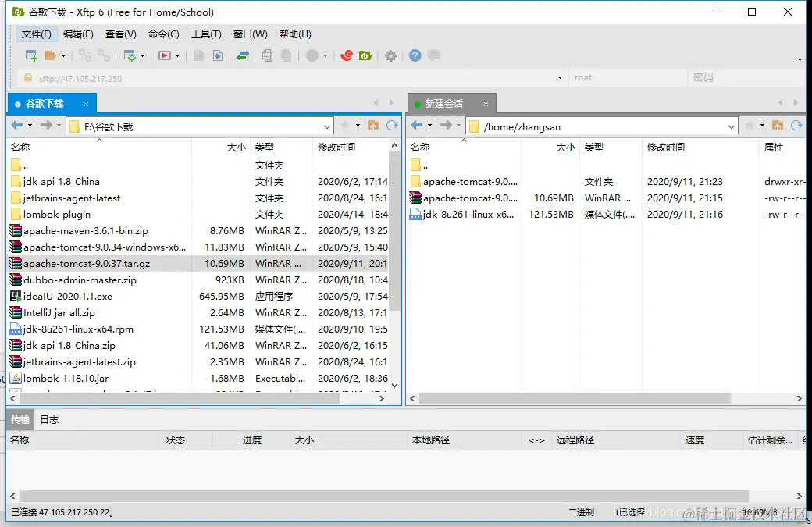This screenshot has height=527, width=812.
Task: Sort local files by 大小 column
Action: 221,148
